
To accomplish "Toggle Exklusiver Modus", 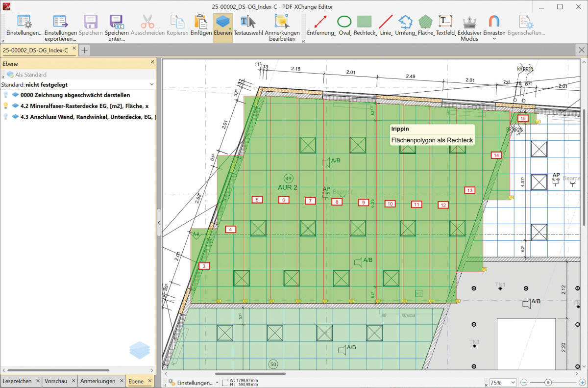I will tap(469, 27).
